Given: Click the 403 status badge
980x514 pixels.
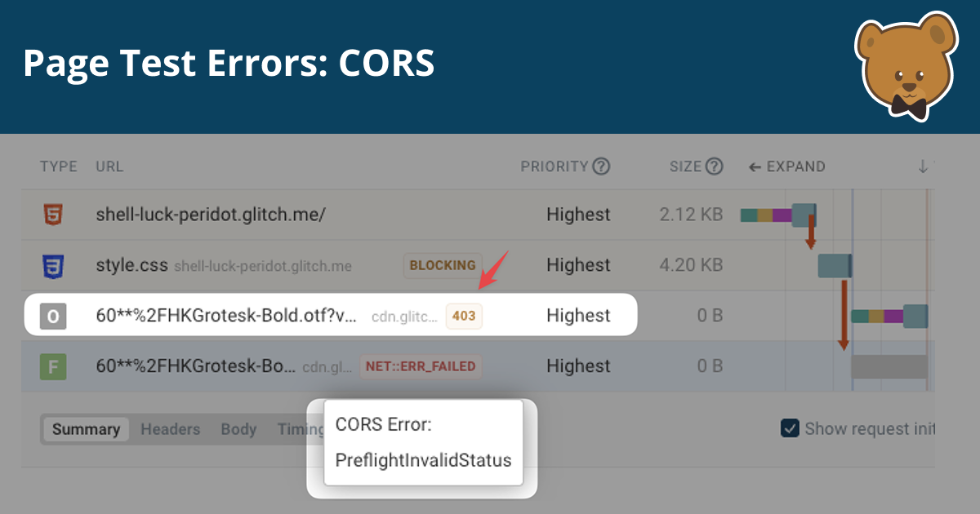Looking at the screenshot, I should 462,316.
